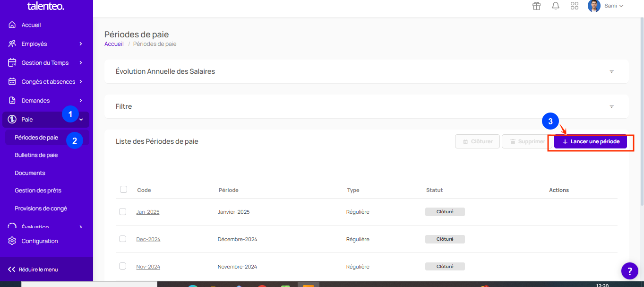Click the Configuration gear icon
The height and width of the screenshot is (287, 644).
[12, 241]
